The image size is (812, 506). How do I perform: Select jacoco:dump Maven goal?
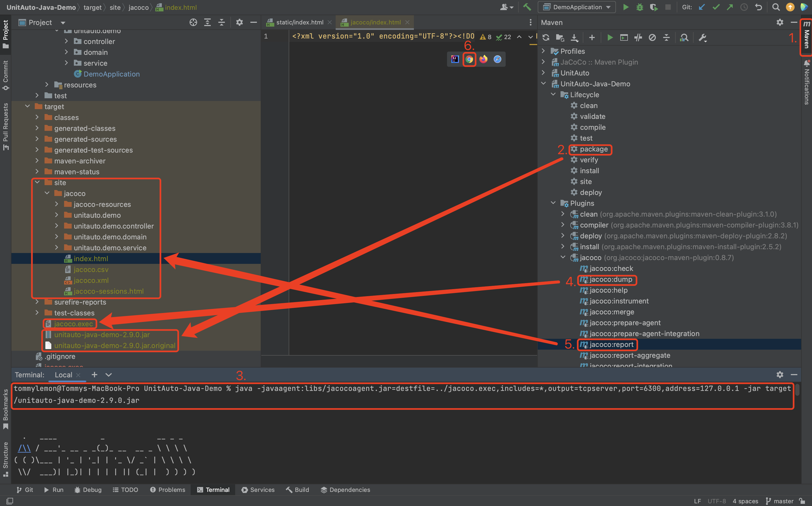point(610,279)
